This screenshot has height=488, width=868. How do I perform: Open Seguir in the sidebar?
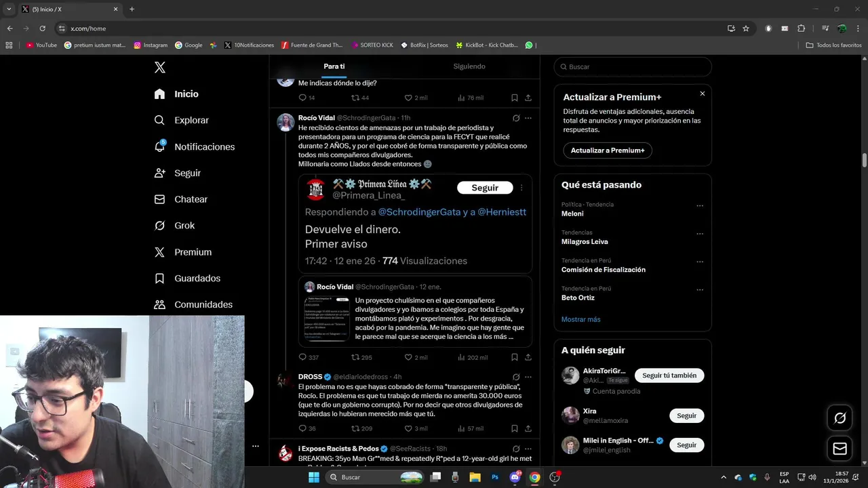[x=177, y=173]
